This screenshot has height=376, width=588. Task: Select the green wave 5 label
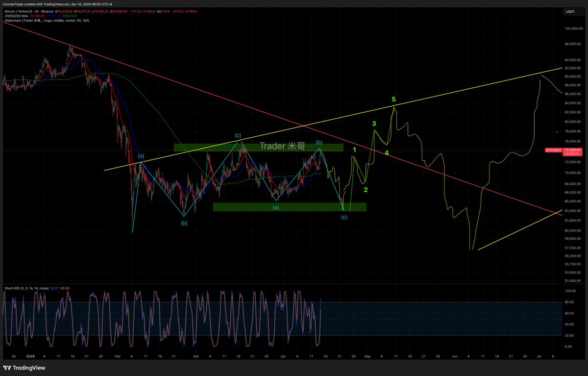pos(393,100)
